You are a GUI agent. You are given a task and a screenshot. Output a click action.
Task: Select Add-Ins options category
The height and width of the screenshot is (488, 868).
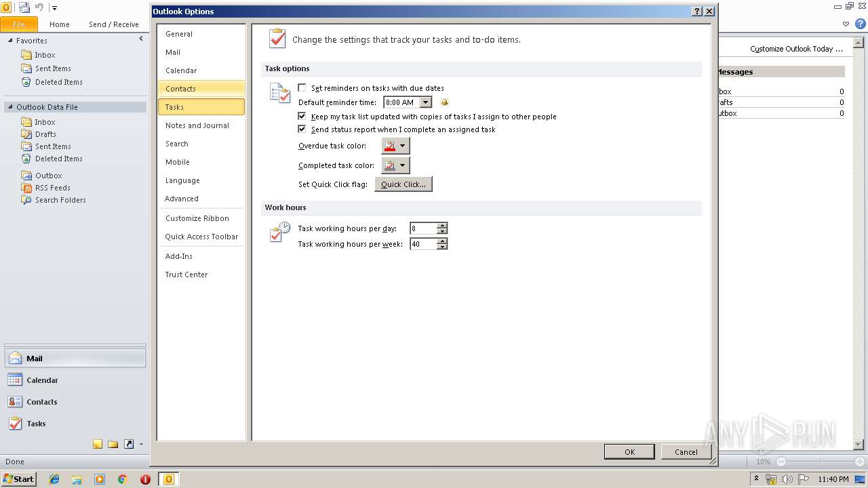coord(201,256)
